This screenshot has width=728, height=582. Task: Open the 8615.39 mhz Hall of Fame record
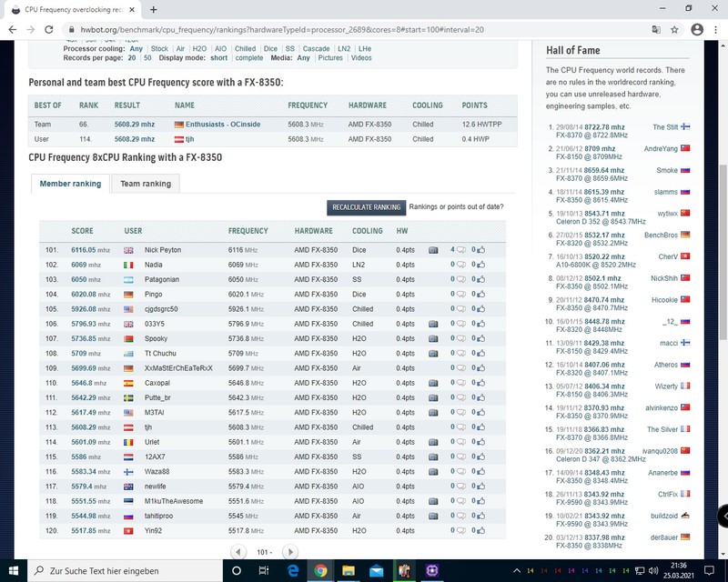(x=604, y=192)
